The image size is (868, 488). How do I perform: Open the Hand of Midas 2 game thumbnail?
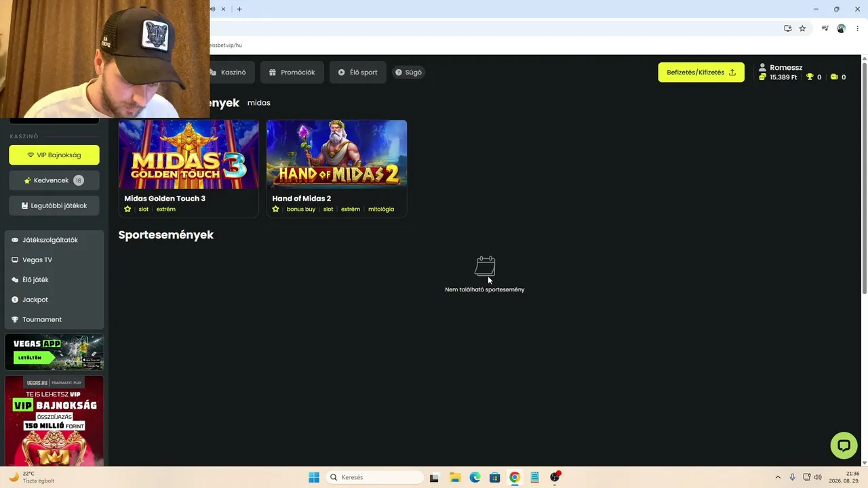point(336,155)
